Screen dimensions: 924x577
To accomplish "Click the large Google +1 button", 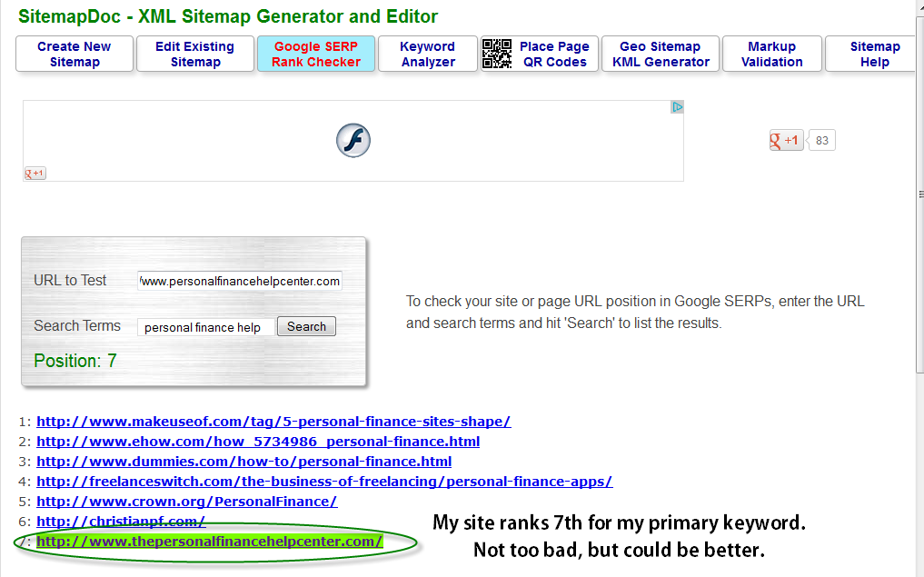I will coord(786,140).
